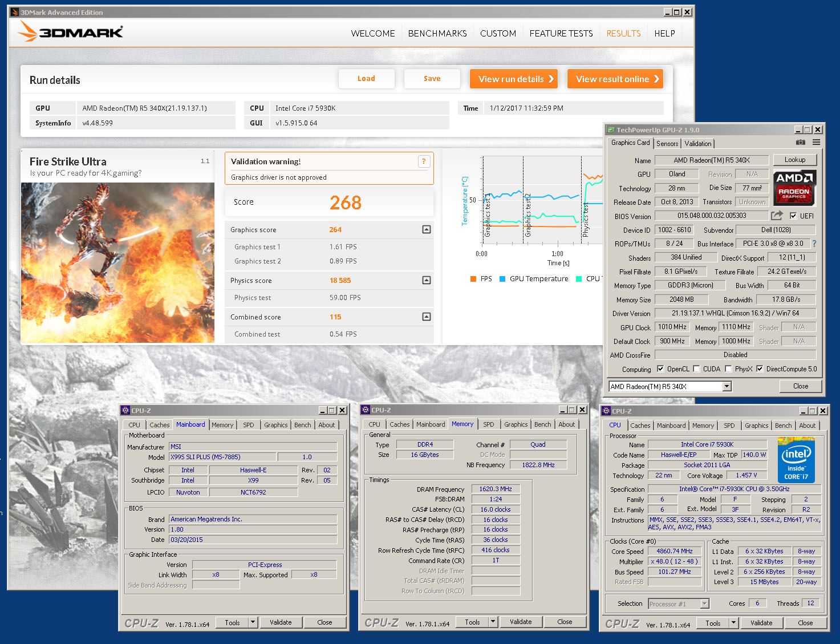This screenshot has height=644, width=840.
Task: Toggle the OpenCL checkbox
Action: click(x=660, y=368)
